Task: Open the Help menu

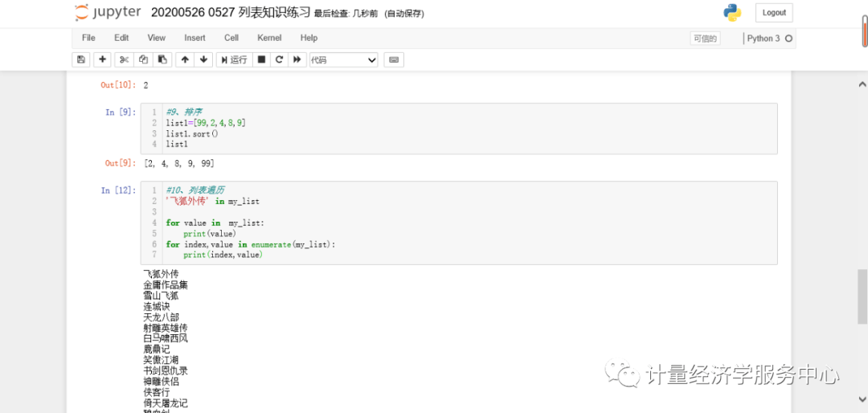Action: (309, 38)
